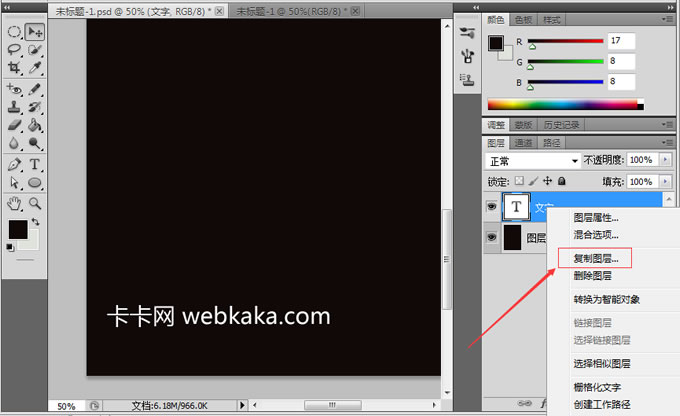Select the Dodge tool

35,143
